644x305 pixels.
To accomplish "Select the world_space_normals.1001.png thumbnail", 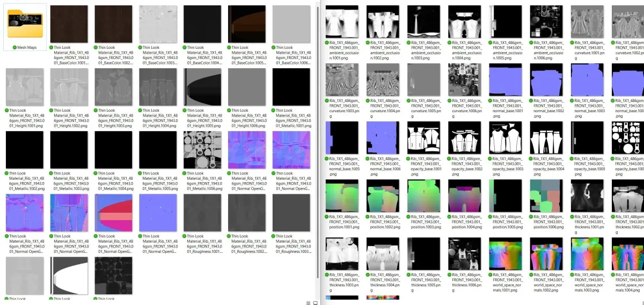I will pyautogui.click(x=506, y=254).
